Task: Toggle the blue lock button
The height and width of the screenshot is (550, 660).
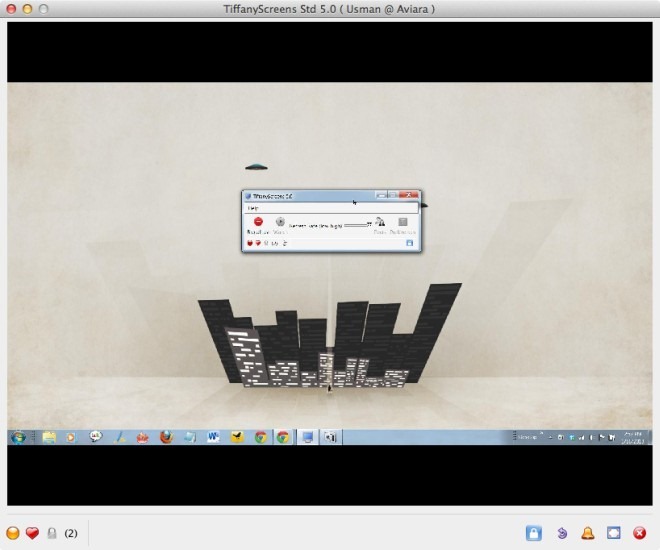Action: pos(534,533)
